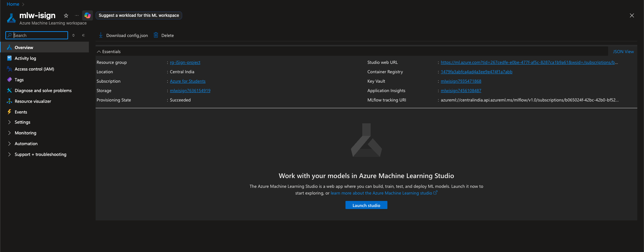Select the Overview menu item

point(45,47)
